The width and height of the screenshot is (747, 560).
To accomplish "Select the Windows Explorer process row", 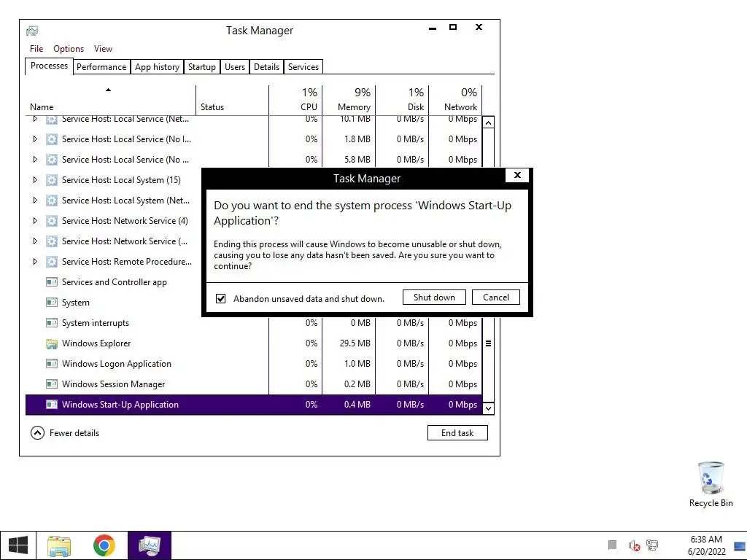I will [x=254, y=343].
